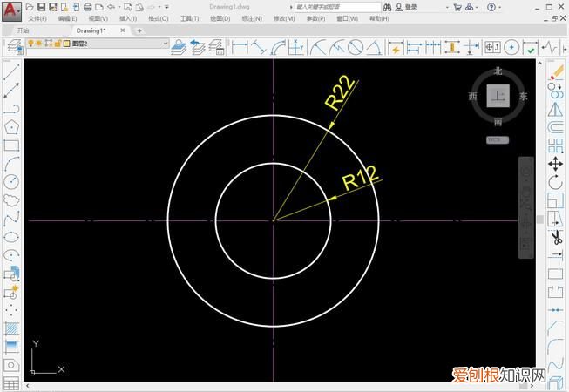
Task: Toggle layer freeze sun icon
Action: pyautogui.click(x=39, y=44)
